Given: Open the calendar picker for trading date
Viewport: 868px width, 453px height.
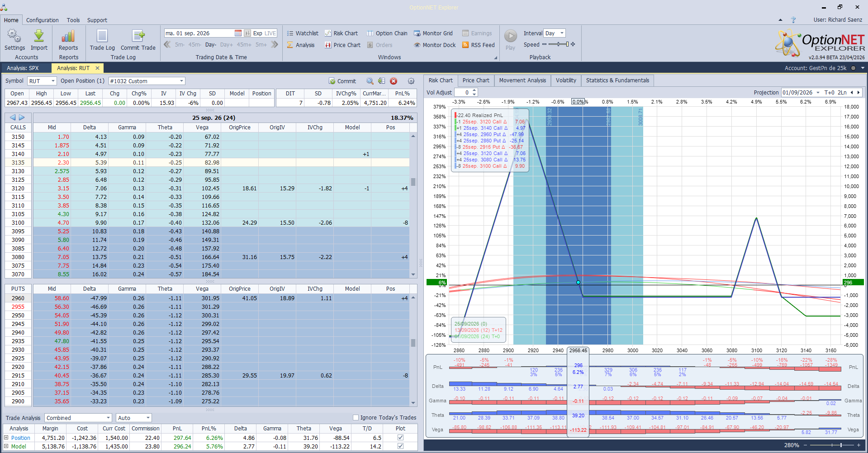Looking at the screenshot, I should (238, 33).
